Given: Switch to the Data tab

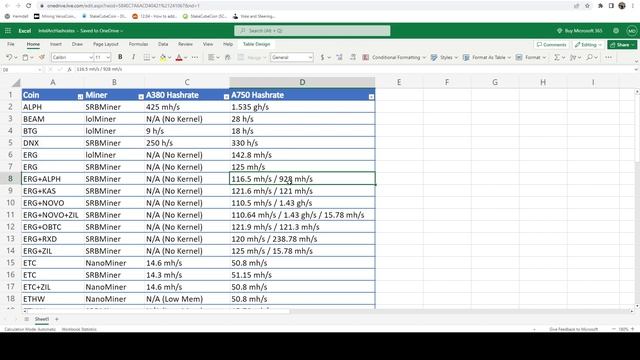Looking at the screenshot, I should 163,44.
